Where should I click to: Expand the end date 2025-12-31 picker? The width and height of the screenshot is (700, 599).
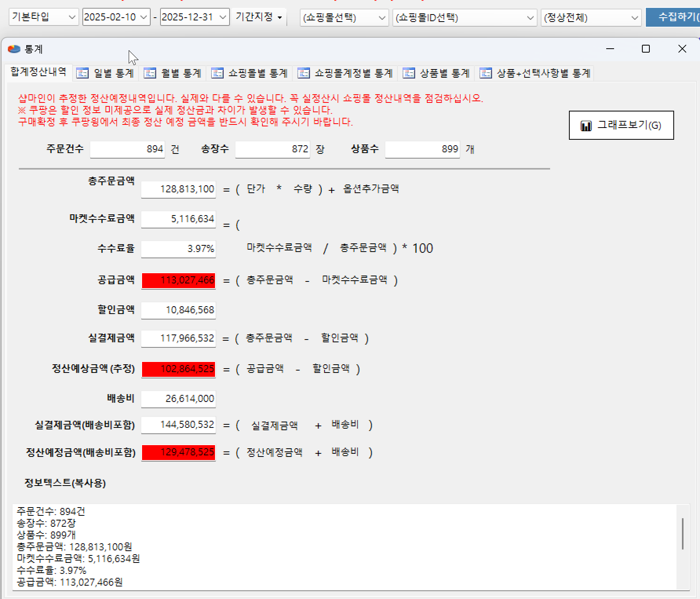pyautogui.click(x=222, y=17)
